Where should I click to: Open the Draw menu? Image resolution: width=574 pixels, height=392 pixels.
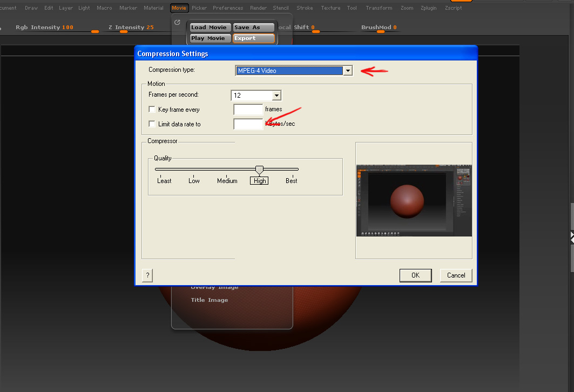pyautogui.click(x=31, y=8)
